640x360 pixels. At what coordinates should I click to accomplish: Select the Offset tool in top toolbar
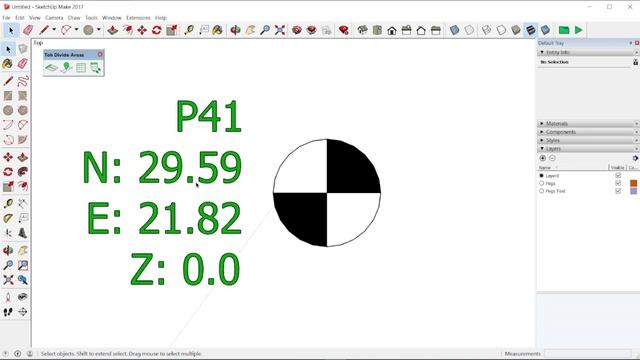coord(127,30)
